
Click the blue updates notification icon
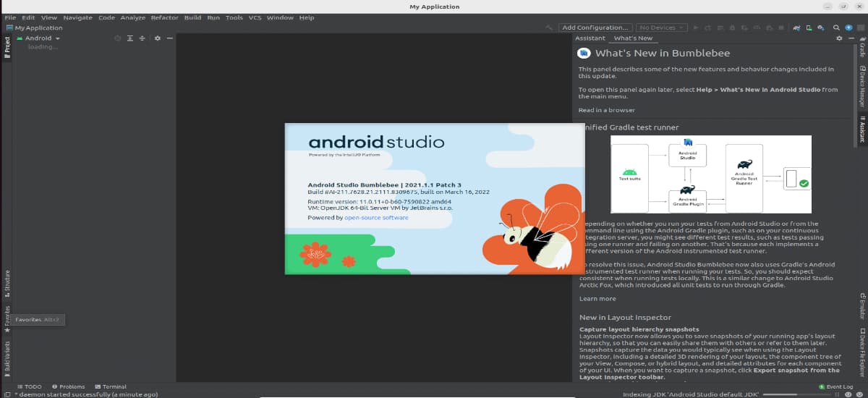(848, 27)
